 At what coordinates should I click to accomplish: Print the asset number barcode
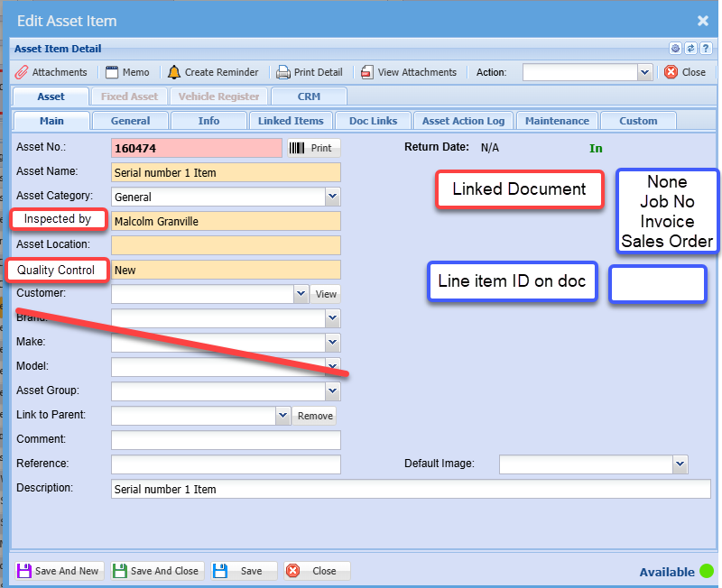coord(311,148)
